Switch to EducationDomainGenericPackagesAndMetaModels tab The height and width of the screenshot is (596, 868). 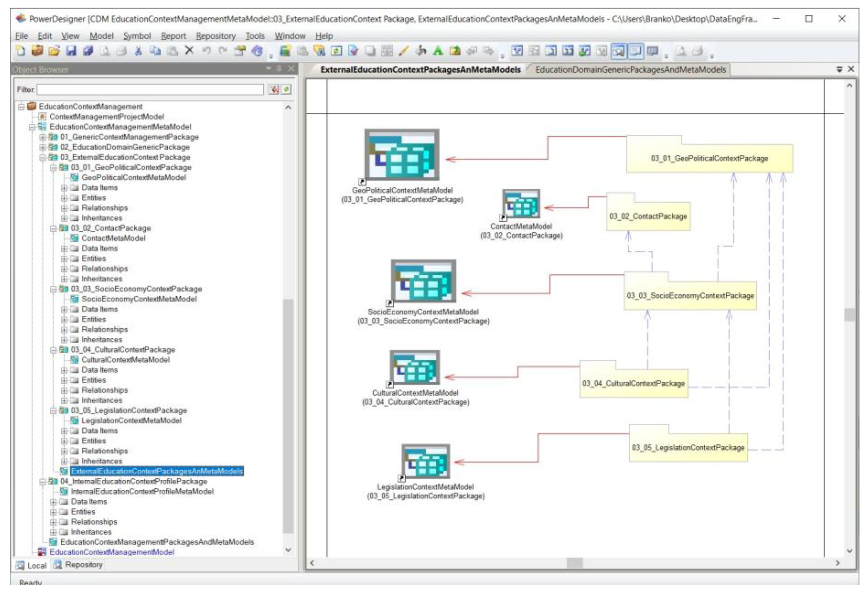tap(630, 70)
